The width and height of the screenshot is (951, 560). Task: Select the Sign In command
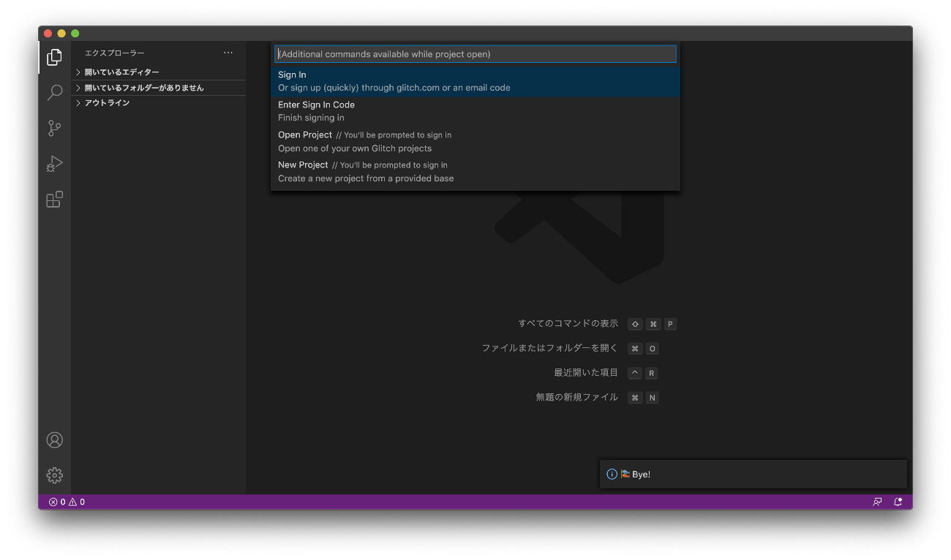click(475, 81)
